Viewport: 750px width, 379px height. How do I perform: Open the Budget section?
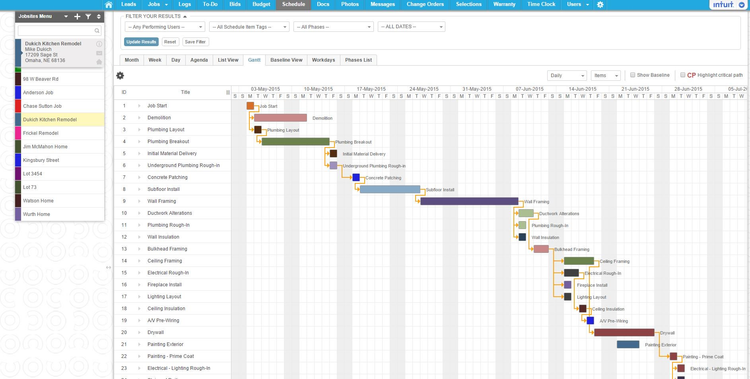[x=261, y=5]
